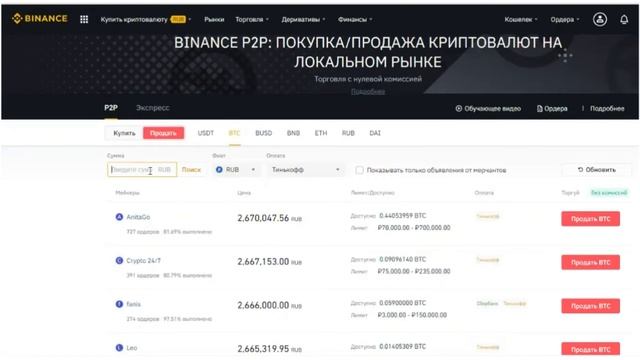This screenshot has height=360, width=640.
Task: Switch to the P2P tab
Action: click(111, 108)
